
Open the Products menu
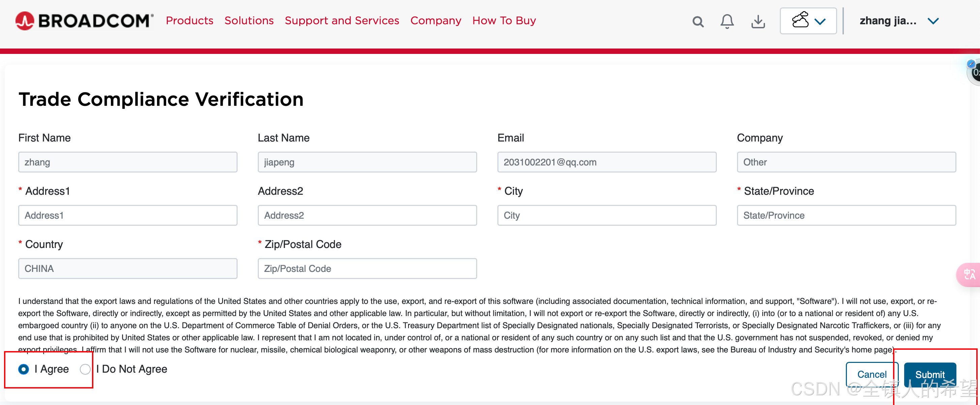point(189,21)
